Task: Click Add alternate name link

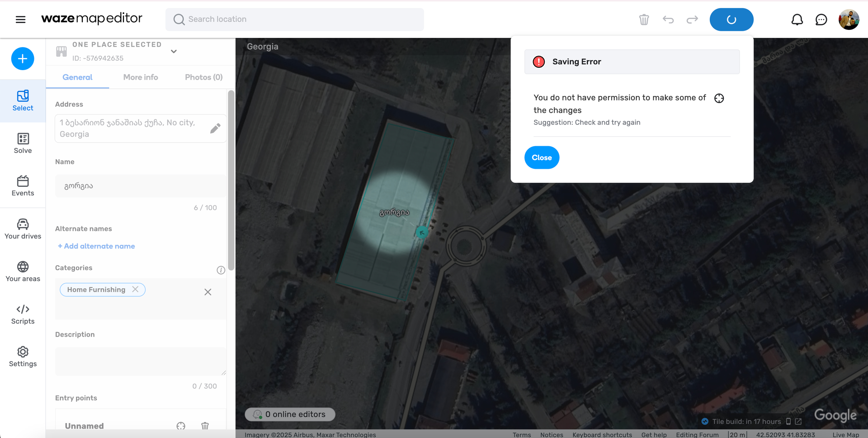Action: [96, 246]
